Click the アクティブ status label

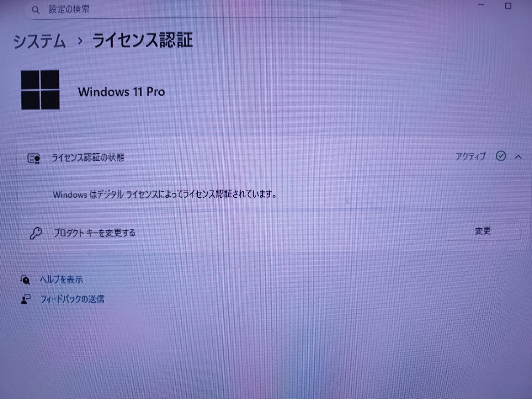click(x=470, y=157)
